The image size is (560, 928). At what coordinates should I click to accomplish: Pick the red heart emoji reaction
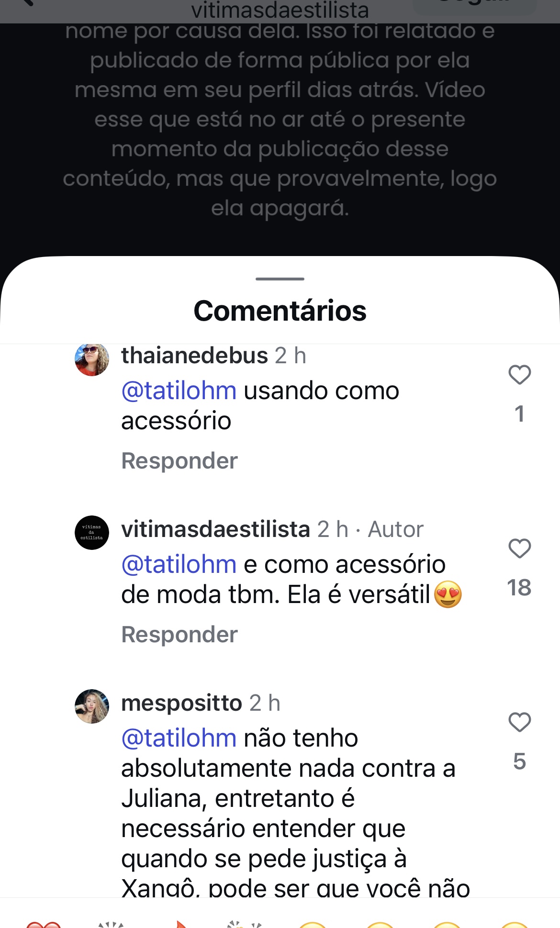click(x=43, y=924)
